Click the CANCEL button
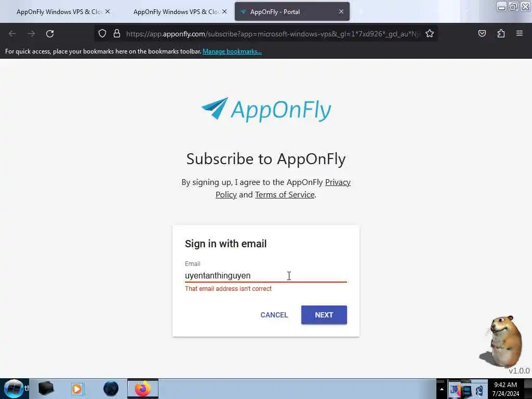Screen dimensions: 532x399 pos(274,315)
